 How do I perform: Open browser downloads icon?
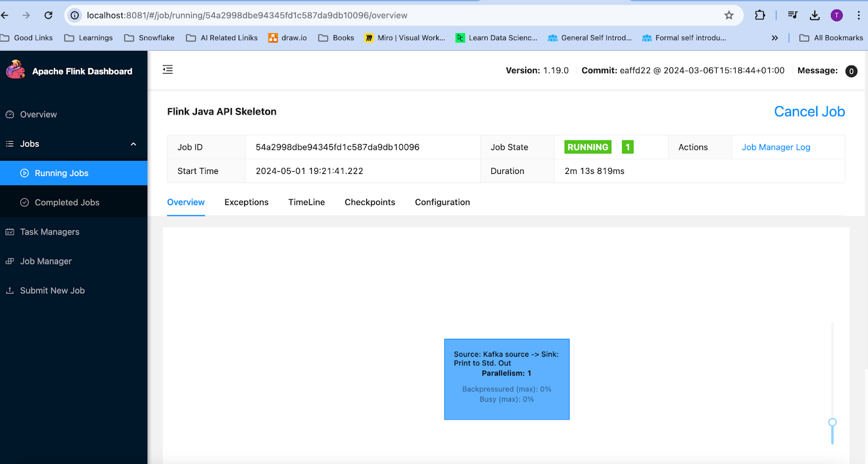[815, 15]
